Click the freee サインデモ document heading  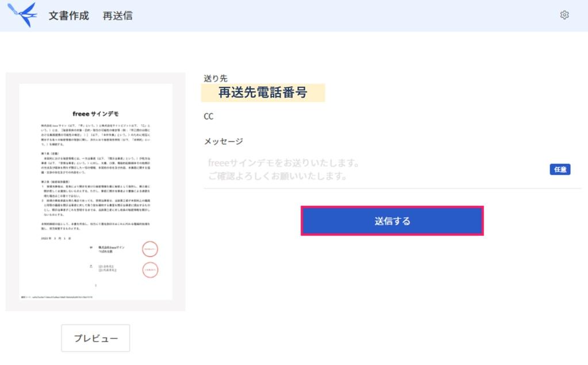coord(95,114)
